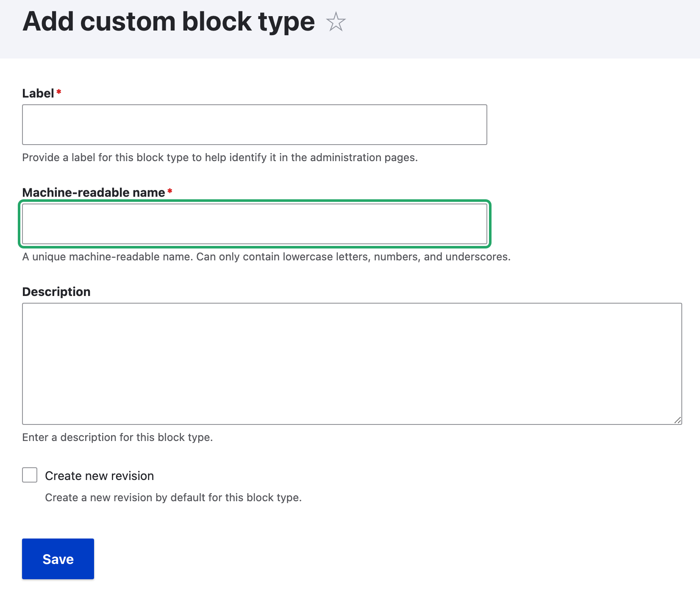Enable the Create new revision checkbox
Screen dimensions: 700x614
tap(29, 475)
